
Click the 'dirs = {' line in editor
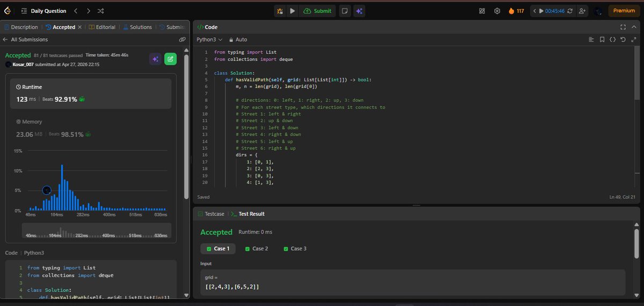247,155
